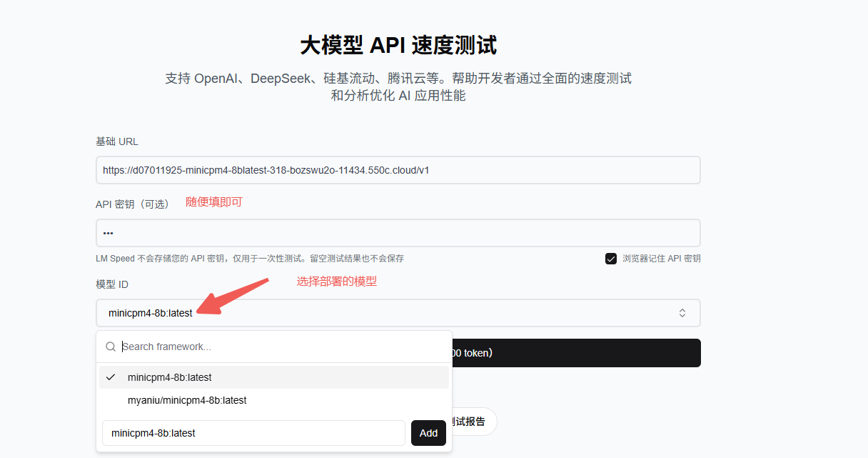
Task: Click the up-down chevron on model selector
Action: point(682,313)
